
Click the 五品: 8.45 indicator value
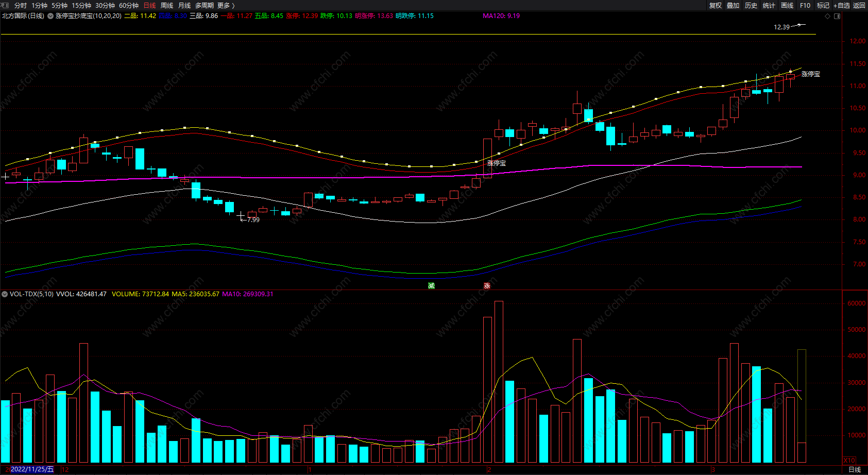point(269,16)
